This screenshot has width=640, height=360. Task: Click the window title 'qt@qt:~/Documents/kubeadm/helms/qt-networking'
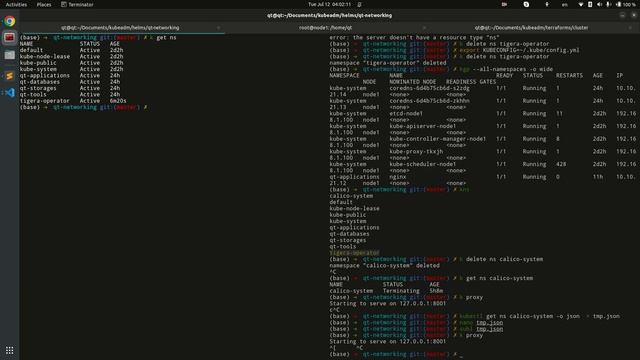point(329,16)
